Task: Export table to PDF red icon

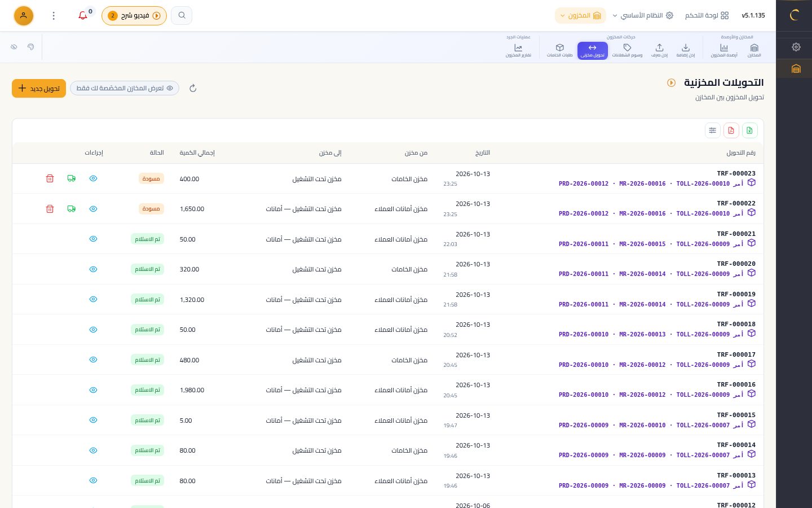Action: coord(731,130)
